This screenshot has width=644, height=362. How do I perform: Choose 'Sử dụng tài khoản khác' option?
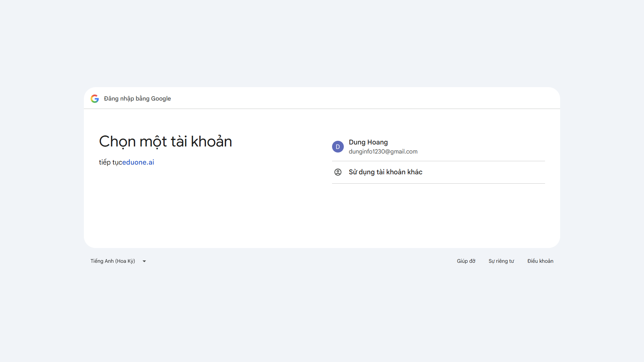pos(438,172)
